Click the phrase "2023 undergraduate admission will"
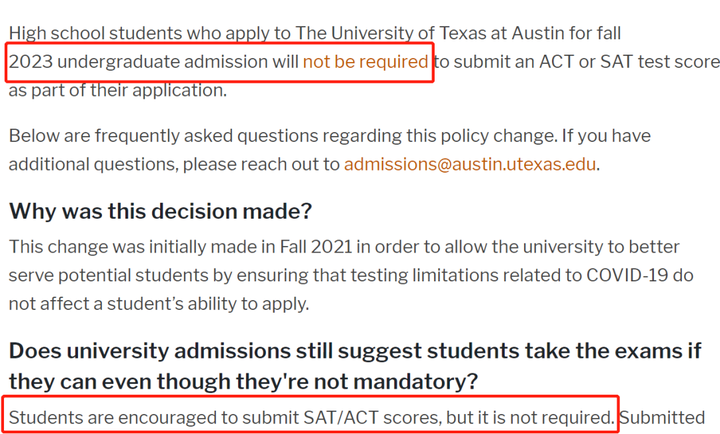 154,62
